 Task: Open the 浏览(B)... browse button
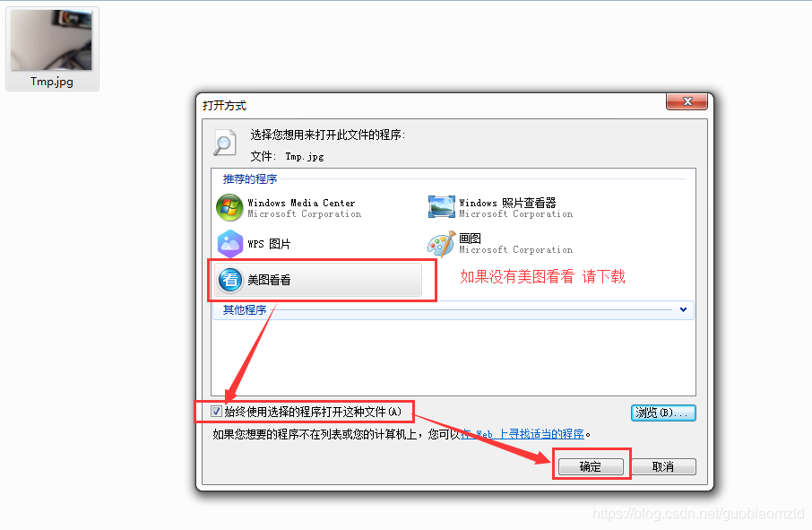tap(663, 413)
